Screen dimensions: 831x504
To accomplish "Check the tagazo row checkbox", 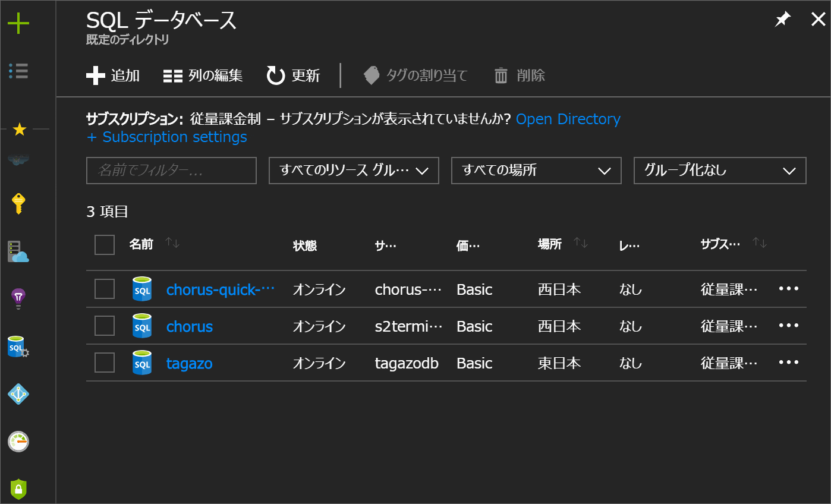I will point(104,363).
